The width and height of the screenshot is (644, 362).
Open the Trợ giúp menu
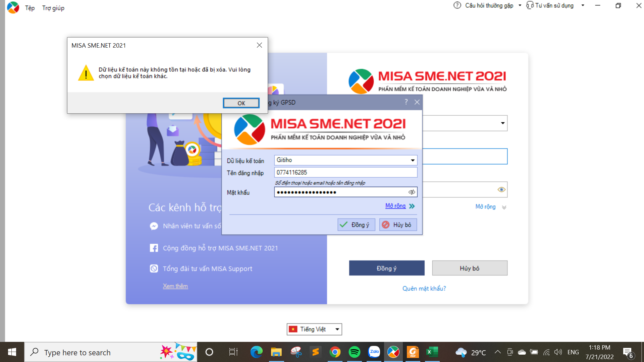[x=53, y=8]
